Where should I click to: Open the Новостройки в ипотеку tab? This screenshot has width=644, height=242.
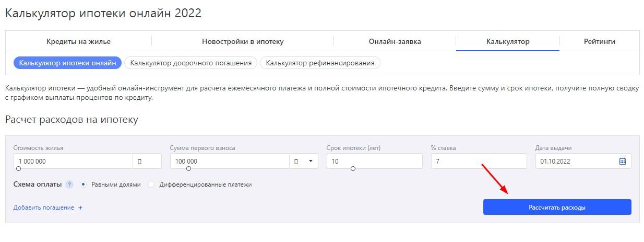point(243,41)
